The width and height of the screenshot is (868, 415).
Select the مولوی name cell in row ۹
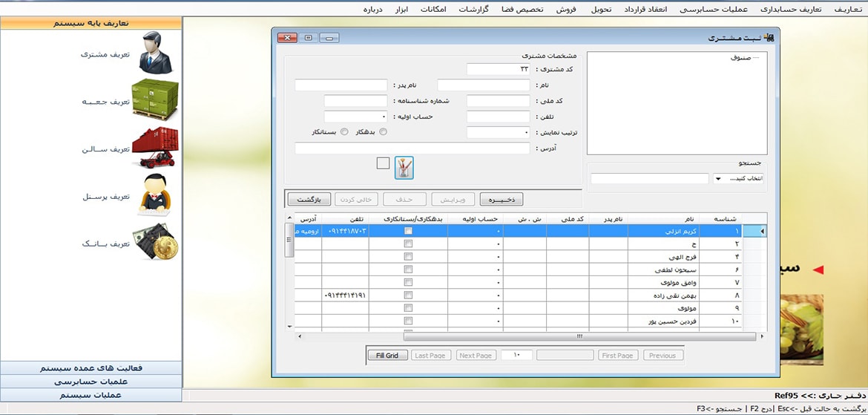[x=663, y=308]
